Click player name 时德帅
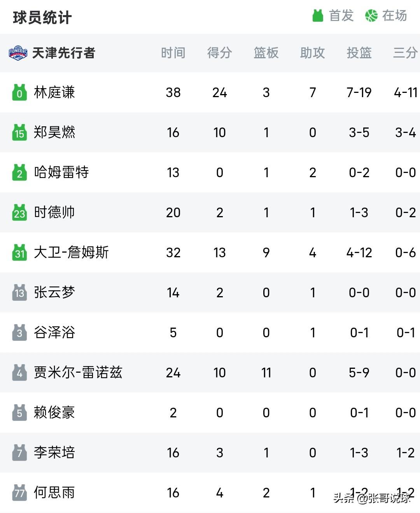Image resolution: width=420 pixels, height=513 pixels. 54,213
